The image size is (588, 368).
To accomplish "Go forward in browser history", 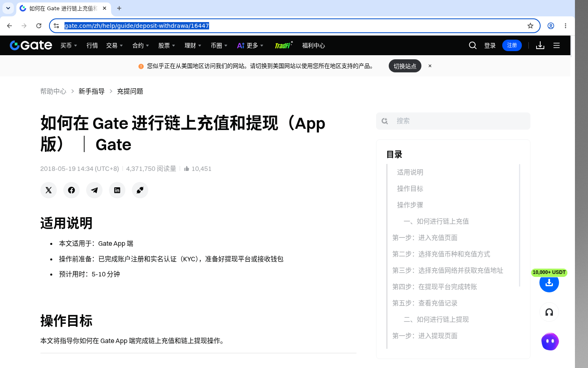I will coord(24,26).
